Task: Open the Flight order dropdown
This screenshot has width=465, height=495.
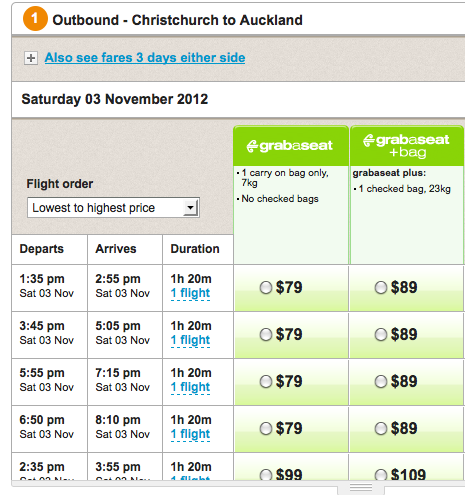Action: 113,208
